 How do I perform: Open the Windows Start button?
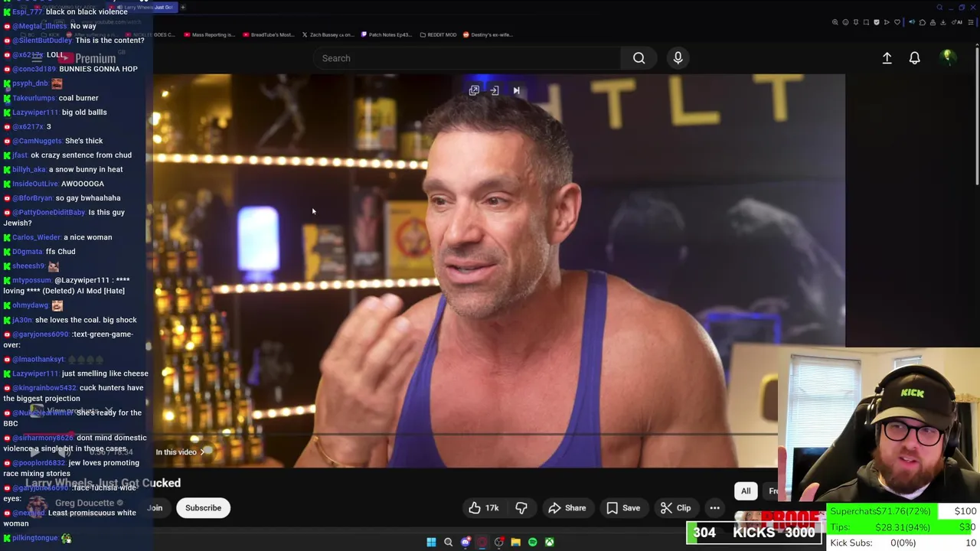pyautogui.click(x=431, y=542)
